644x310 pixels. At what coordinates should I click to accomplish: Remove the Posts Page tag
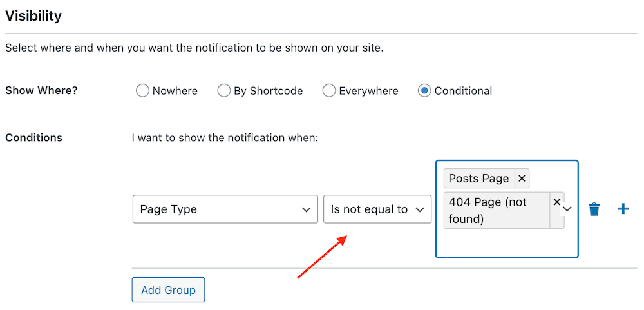pyautogui.click(x=522, y=179)
